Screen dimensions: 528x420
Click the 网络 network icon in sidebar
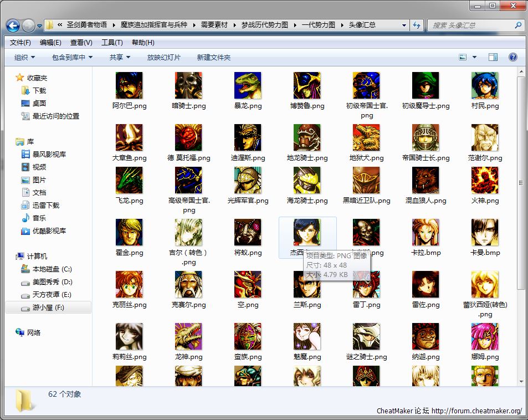click(x=34, y=332)
